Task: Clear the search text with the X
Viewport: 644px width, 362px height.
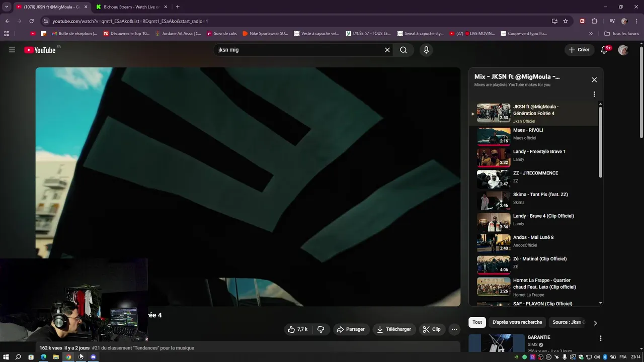Action: point(387,50)
